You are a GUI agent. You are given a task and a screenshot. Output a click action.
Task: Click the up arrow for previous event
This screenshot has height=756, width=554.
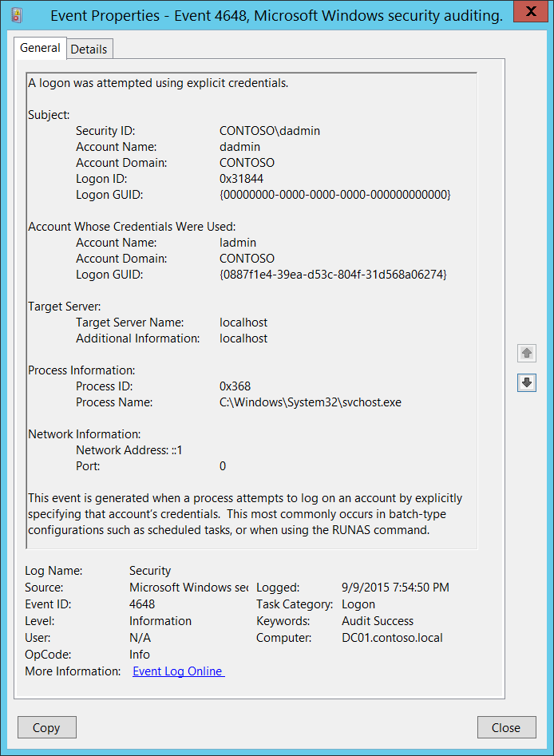tap(527, 353)
